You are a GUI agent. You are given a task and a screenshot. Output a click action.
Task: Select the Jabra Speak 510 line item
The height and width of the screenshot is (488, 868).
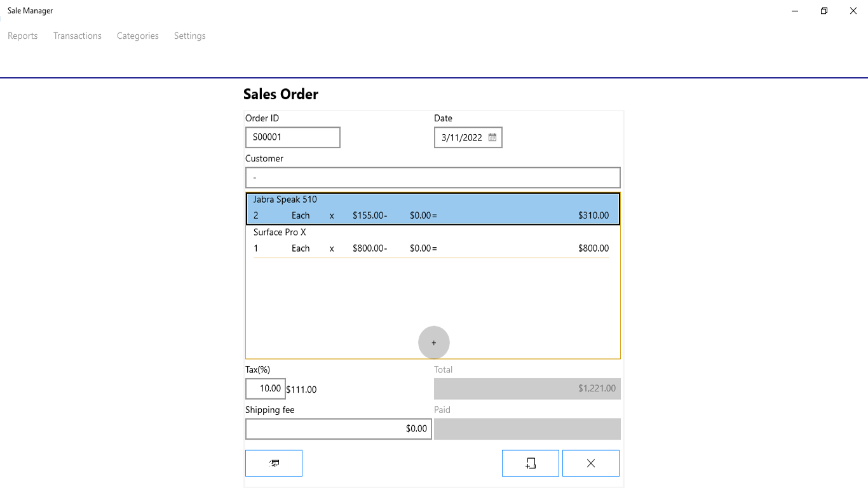(x=433, y=208)
